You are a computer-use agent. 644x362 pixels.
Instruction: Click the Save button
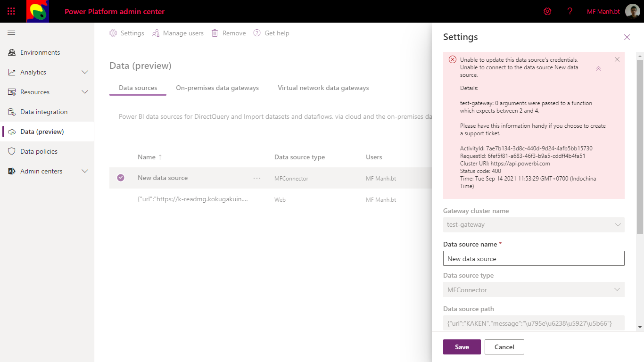pyautogui.click(x=462, y=347)
